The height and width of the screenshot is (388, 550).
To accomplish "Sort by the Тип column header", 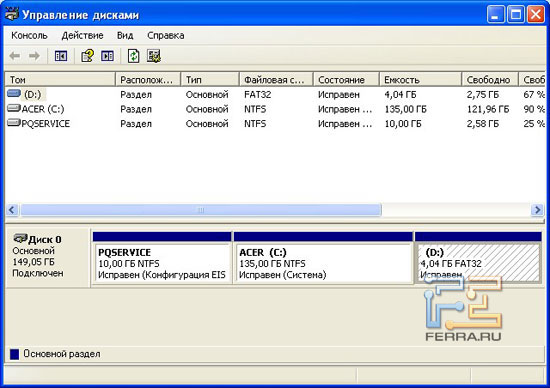I will 210,80.
